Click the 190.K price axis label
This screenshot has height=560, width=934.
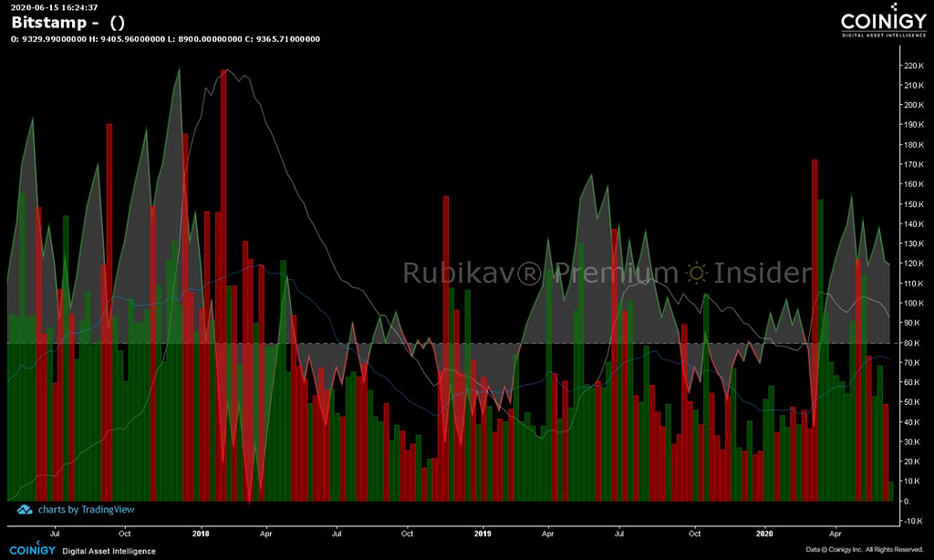click(x=914, y=125)
